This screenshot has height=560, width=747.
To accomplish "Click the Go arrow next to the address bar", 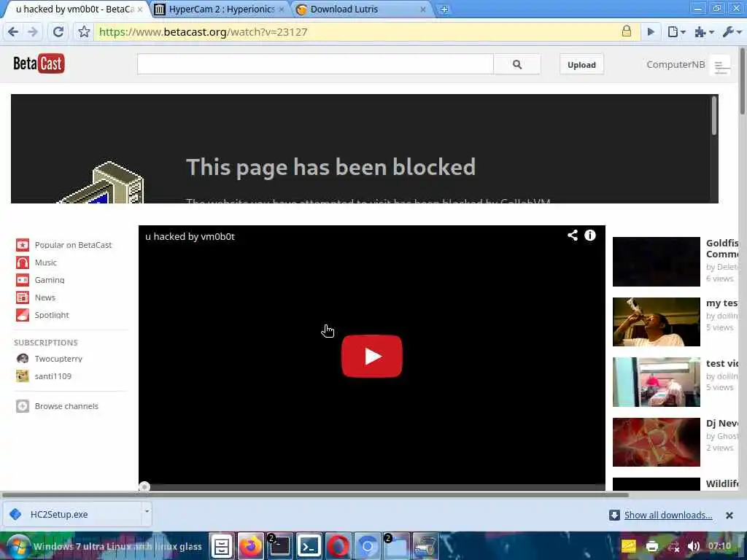I will click(651, 32).
